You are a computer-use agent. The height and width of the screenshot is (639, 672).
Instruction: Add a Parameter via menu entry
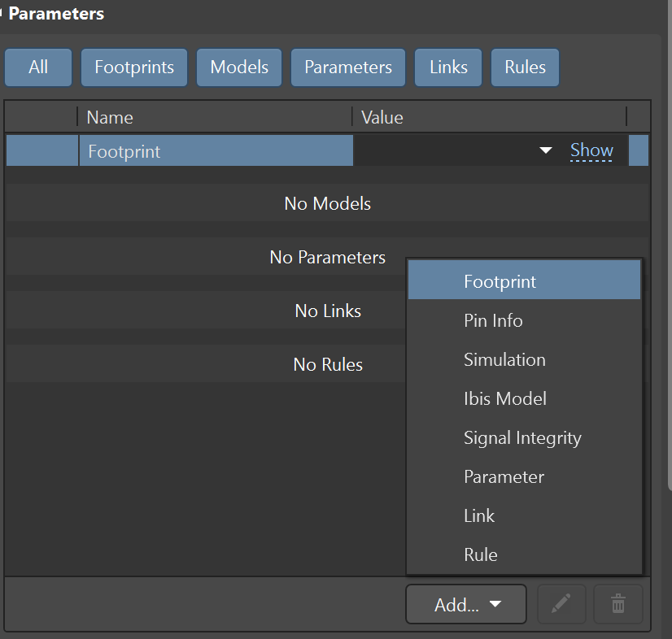pos(504,477)
